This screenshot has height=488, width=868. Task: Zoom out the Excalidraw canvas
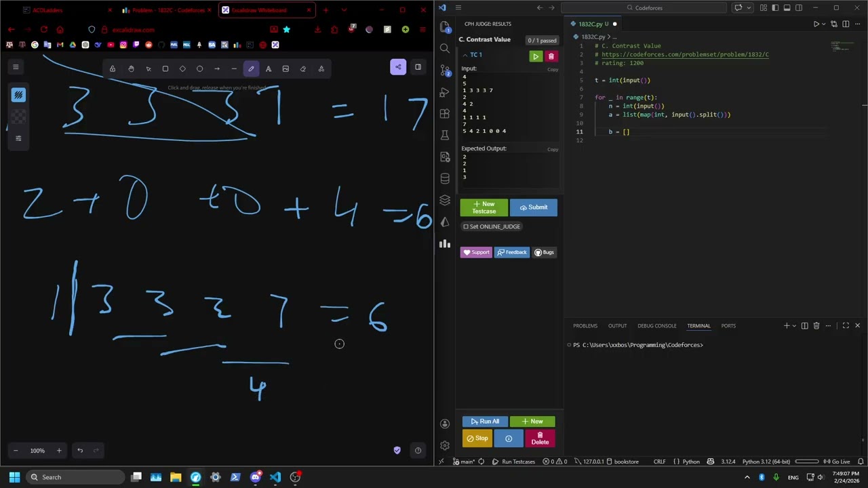16,451
